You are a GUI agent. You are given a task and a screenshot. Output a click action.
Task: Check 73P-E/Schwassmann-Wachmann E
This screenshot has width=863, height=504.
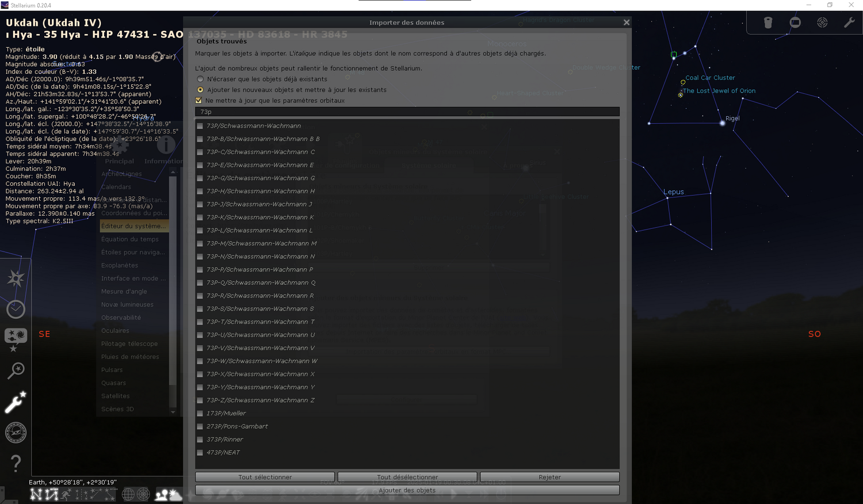click(x=200, y=165)
